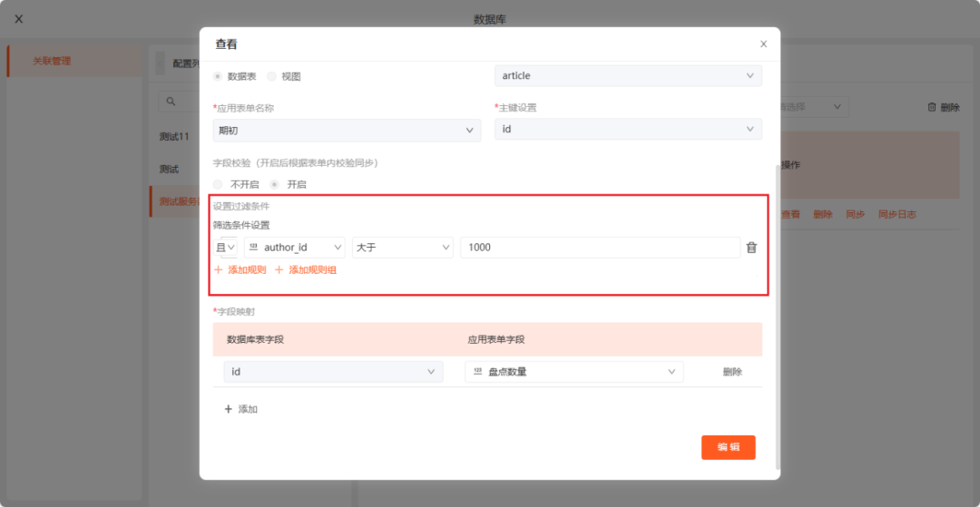The width and height of the screenshot is (980, 507).
Task: Click the plus icon of 添加规则组
Action: (279, 270)
